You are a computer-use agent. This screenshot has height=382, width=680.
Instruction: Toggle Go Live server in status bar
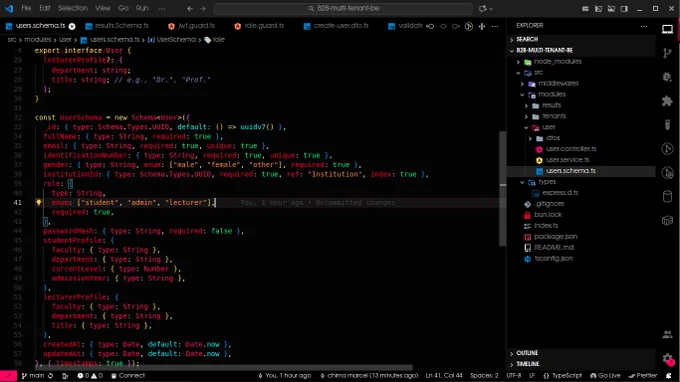click(x=605, y=375)
